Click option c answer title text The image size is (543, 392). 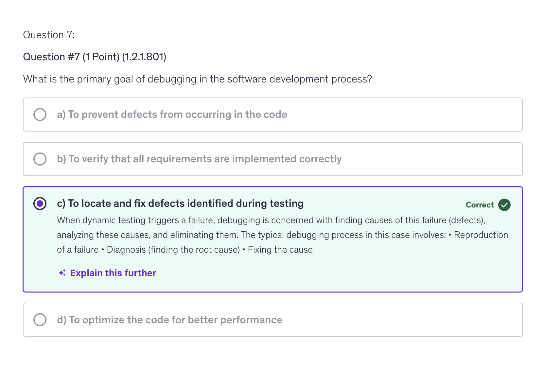180,203
